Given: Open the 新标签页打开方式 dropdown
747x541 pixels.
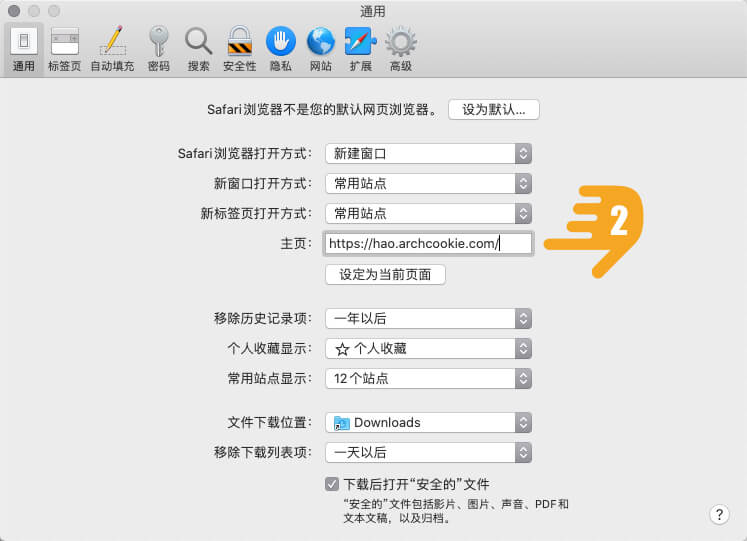Looking at the screenshot, I should tap(428, 213).
